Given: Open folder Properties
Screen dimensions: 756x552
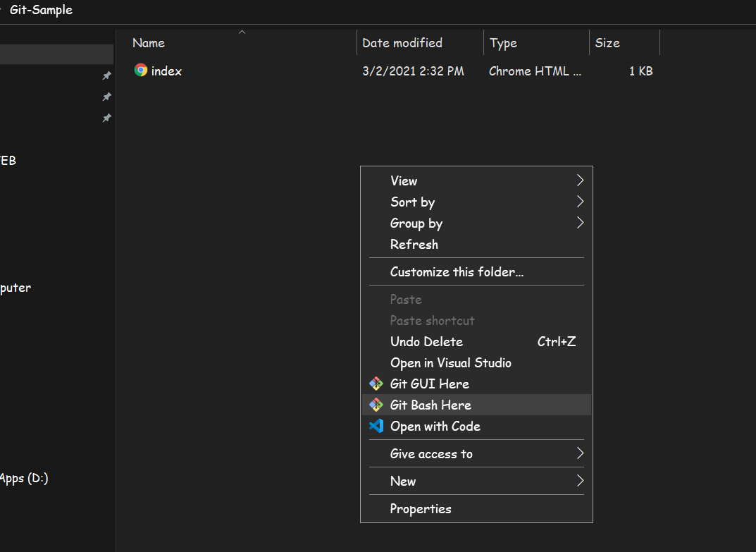Looking at the screenshot, I should coord(476,508).
